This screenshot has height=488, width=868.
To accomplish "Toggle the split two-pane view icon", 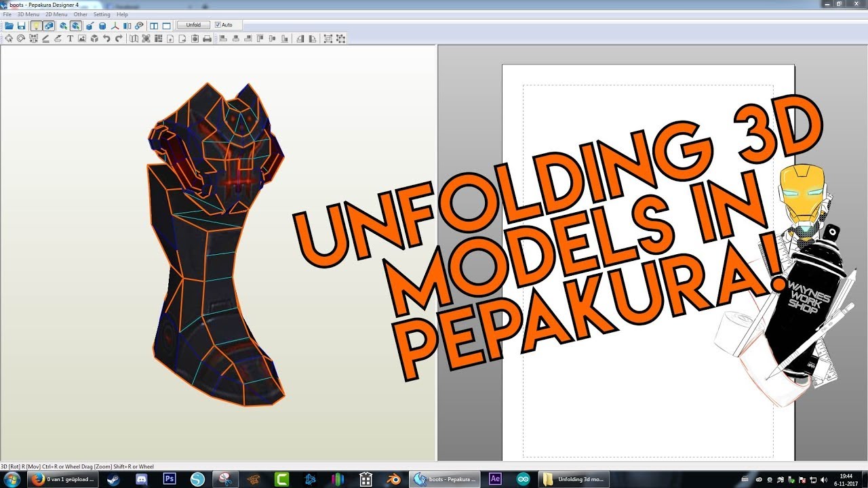I will 154,25.
